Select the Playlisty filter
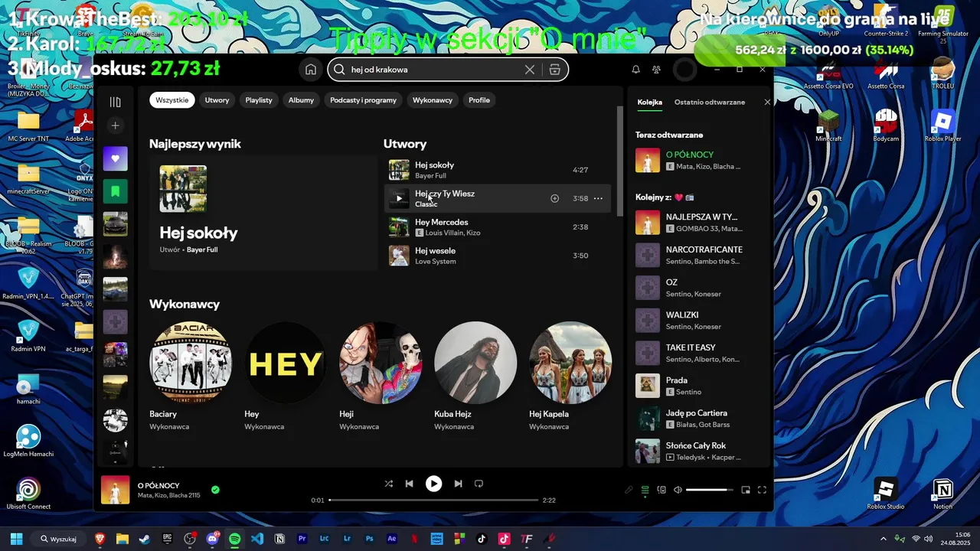 coord(259,100)
